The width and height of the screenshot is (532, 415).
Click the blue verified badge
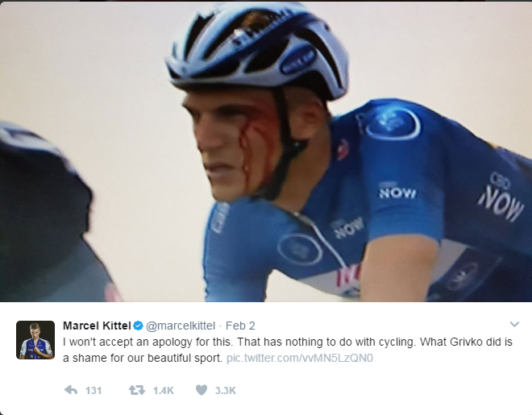138,326
